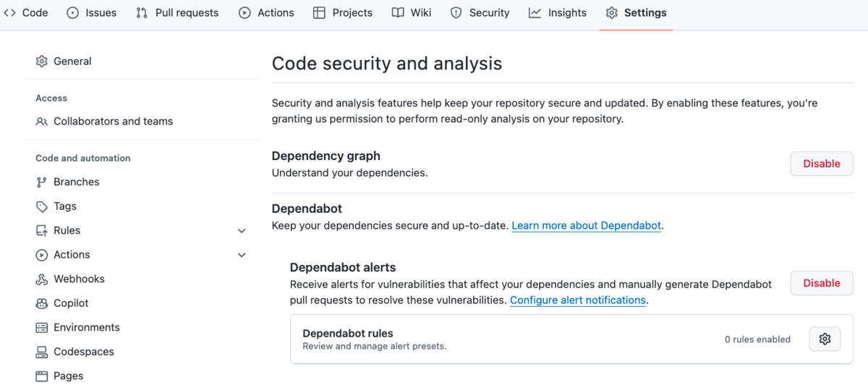This screenshot has height=388, width=868.
Task: Open the Pull requests tab
Action: point(177,12)
